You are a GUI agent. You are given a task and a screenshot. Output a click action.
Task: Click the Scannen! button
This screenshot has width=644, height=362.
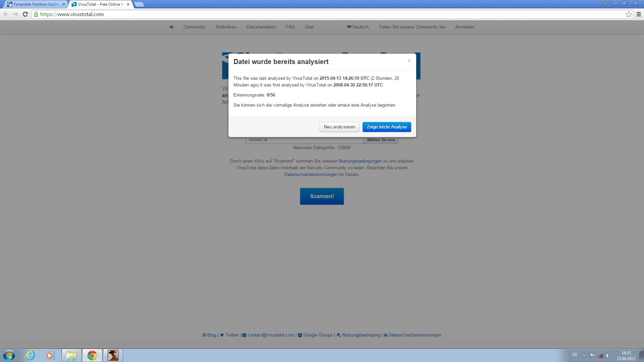click(322, 196)
